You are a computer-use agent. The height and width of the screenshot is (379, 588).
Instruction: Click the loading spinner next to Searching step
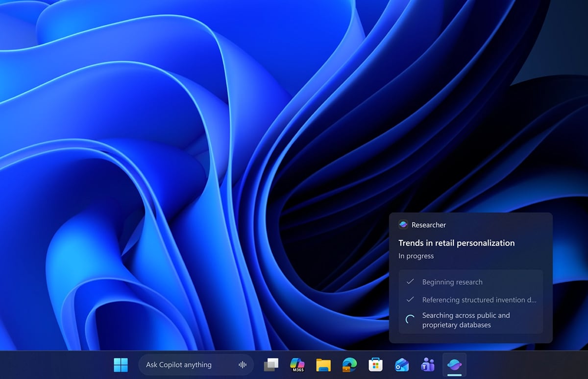point(411,320)
